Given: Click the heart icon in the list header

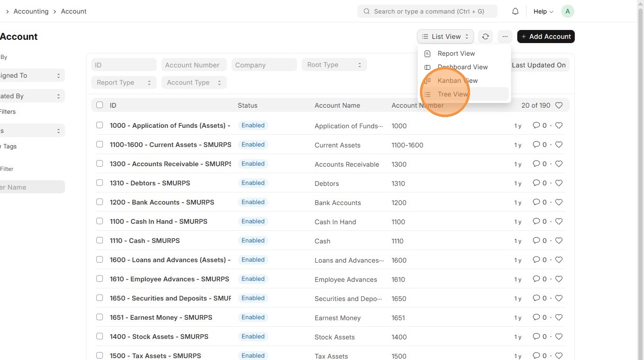Looking at the screenshot, I should (559, 105).
